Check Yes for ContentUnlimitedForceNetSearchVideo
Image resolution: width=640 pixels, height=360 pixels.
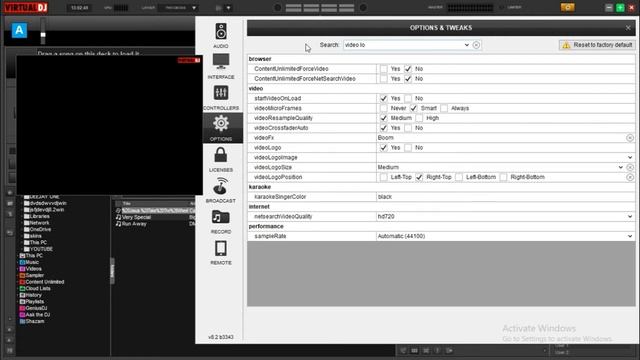pyautogui.click(x=383, y=79)
